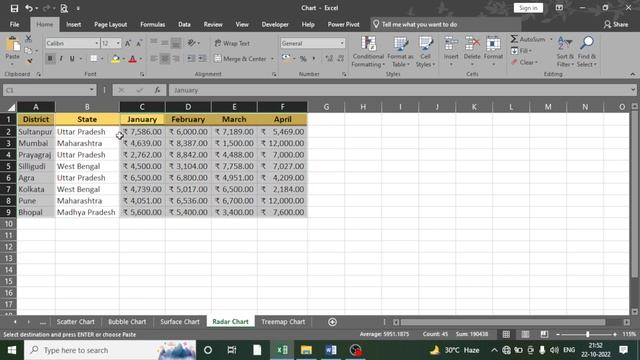Toggle Underline formatting

[x=72, y=59]
